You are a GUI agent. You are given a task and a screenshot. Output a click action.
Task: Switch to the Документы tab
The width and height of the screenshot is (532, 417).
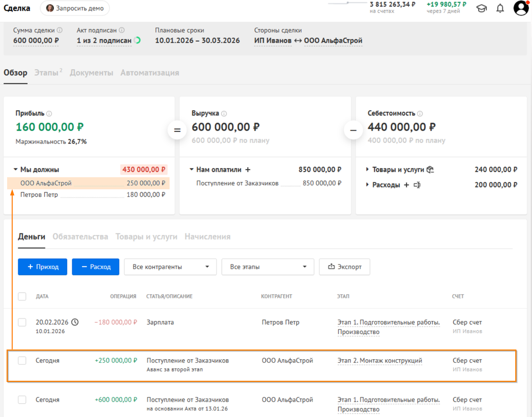(91, 73)
